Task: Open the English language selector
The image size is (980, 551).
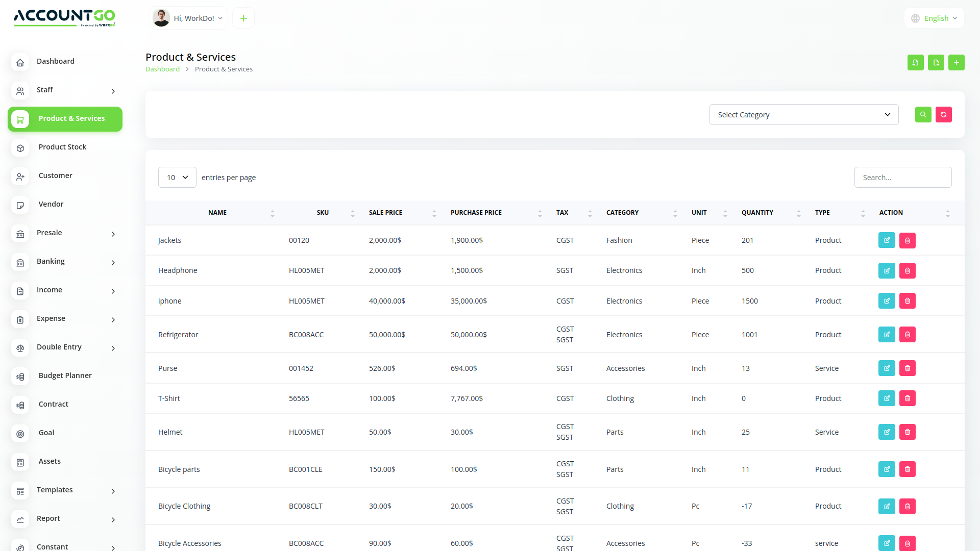Action: coord(934,18)
